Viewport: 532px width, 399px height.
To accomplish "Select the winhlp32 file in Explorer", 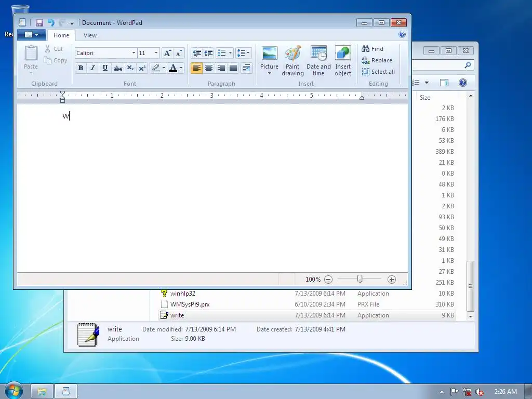I will click(308, 294).
